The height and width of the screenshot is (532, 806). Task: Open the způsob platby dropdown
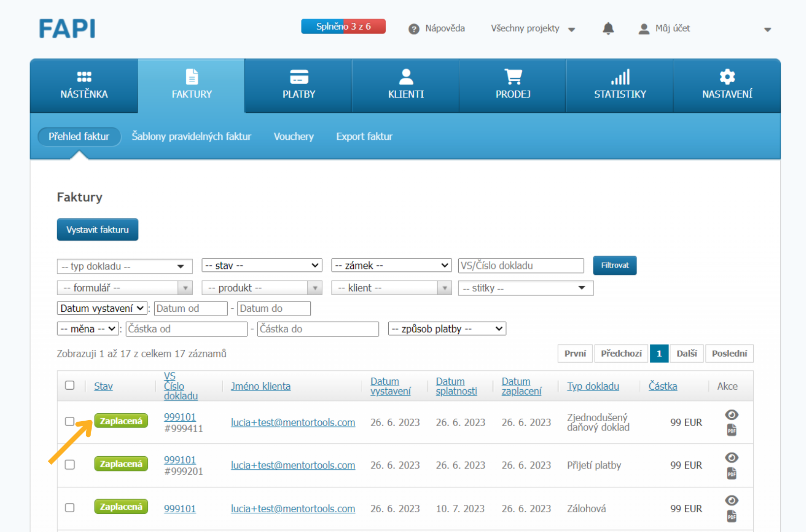(x=447, y=329)
